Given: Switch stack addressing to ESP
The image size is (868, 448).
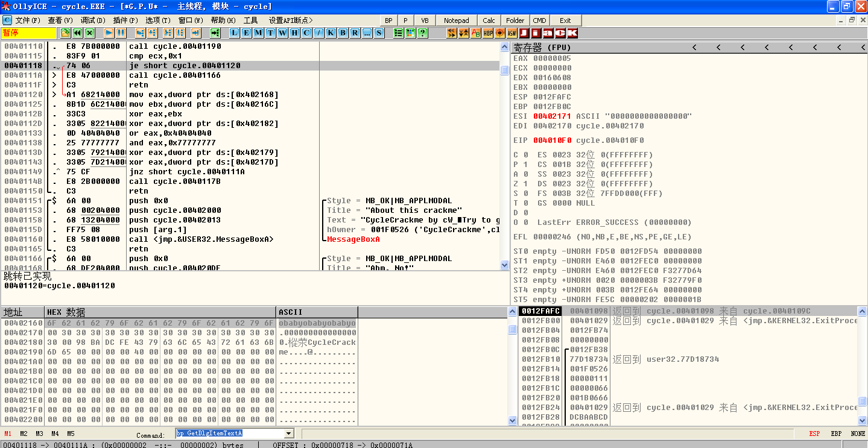Looking at the screenshot, I should pos(814,434).
